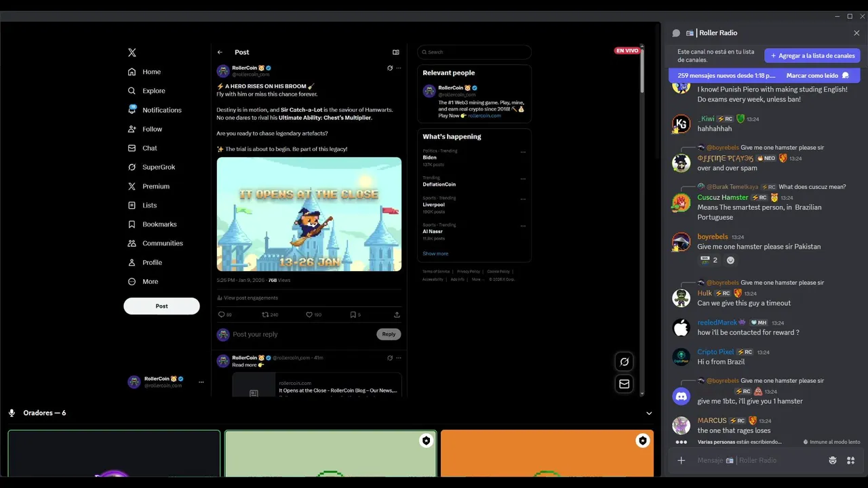Click the white Post button
Viewport: 868px width, 488px height.
pos(161,306)
